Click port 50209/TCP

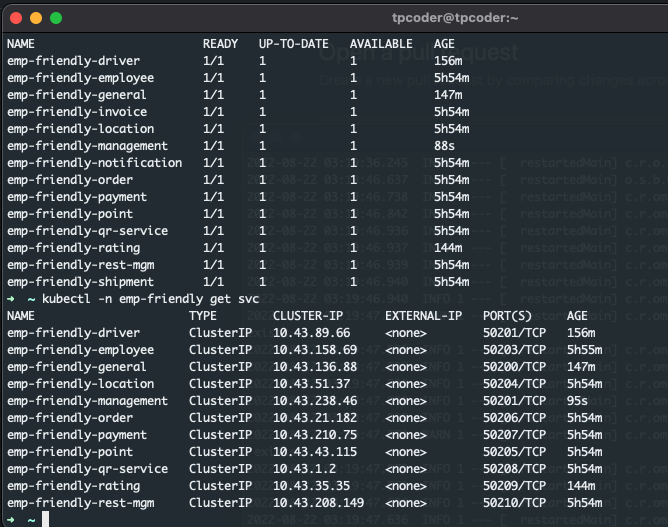pos(514,487)
